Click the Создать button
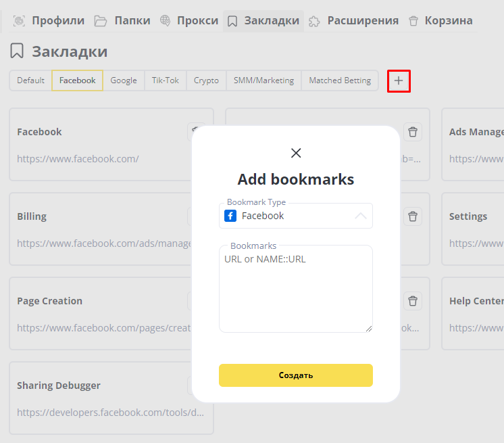Image resolution: width=504 pixels, height=443 pixels. [296, 375]
